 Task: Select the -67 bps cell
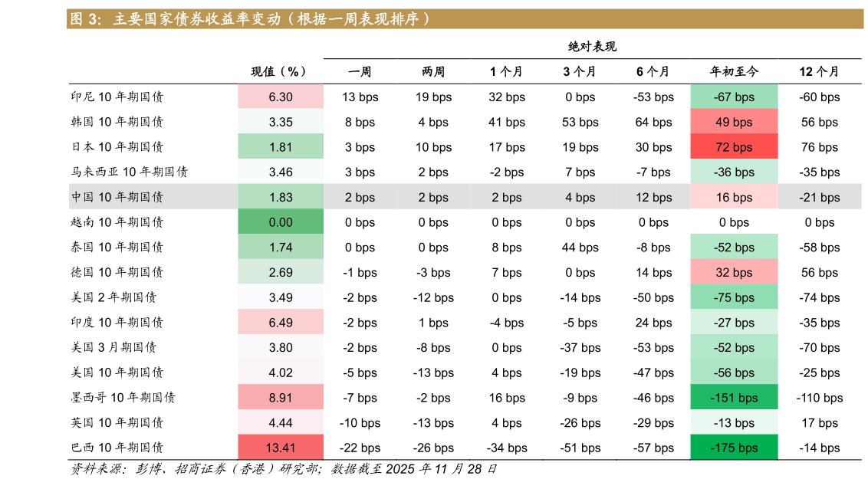pos(734,97)
